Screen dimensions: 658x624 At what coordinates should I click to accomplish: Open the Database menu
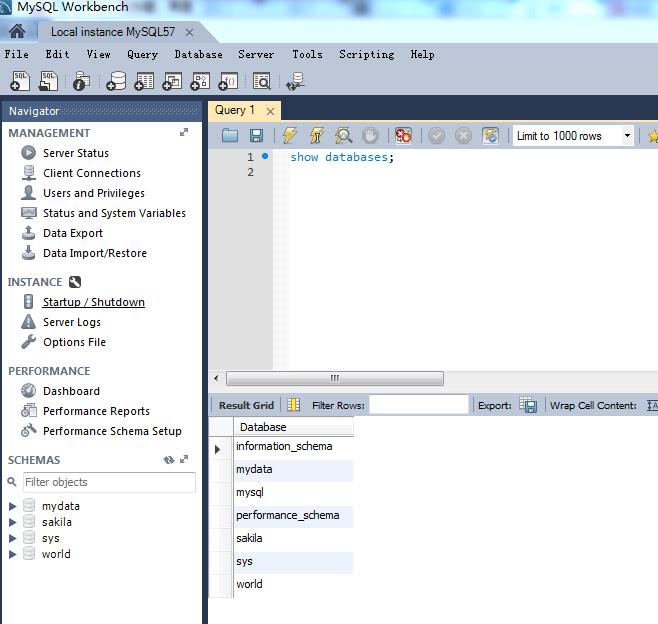click(x=198, y=55)
